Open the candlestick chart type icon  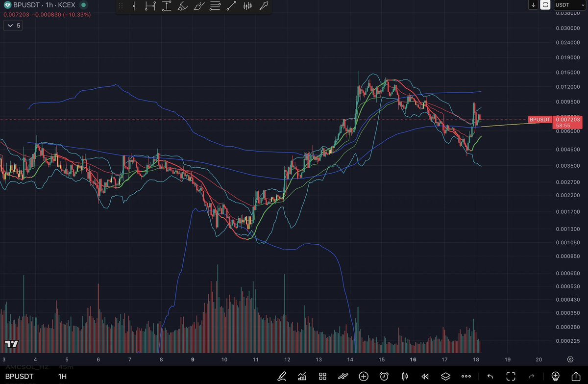click(x=405, y=376)
